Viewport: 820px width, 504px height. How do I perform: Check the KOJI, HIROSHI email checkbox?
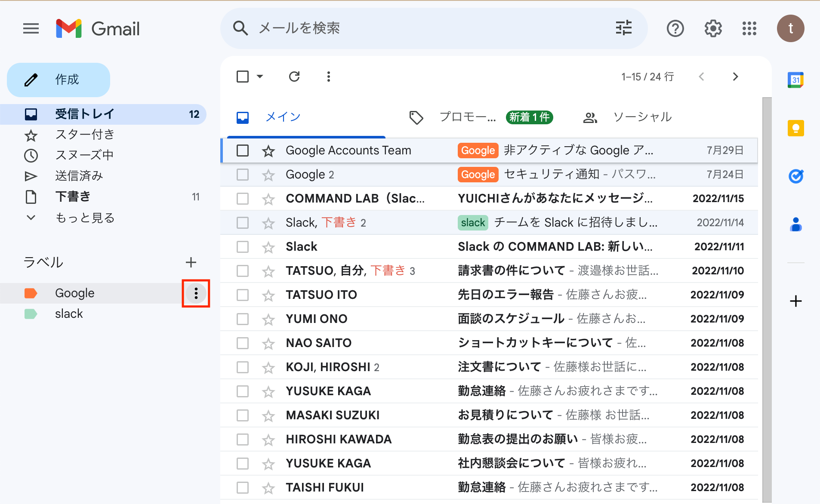243,367
